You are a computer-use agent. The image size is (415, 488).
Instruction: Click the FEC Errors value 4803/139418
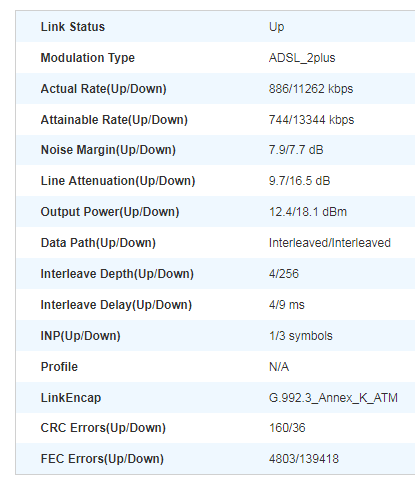click(304, 459)
